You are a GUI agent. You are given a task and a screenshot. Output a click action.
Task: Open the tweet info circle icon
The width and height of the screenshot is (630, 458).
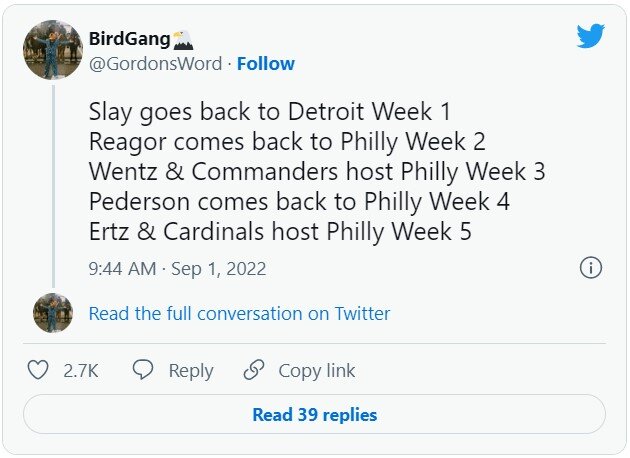click(x=590, y=268)
